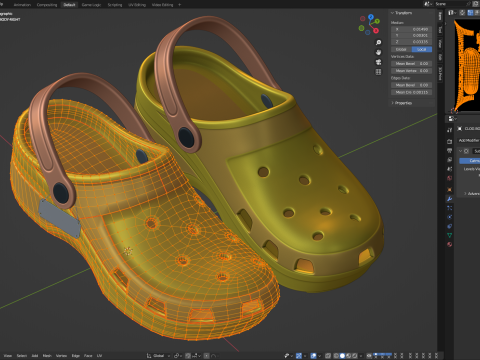Toggle viewport overlays button
The height and width of the screenshot is (360, 480).
pyautogui.click(x=314, y=356)
